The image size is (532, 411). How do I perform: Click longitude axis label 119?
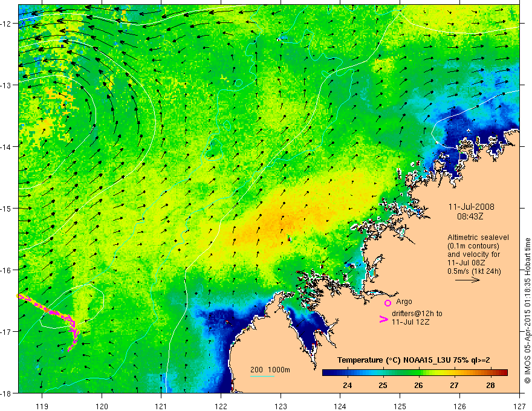click(42, 406)
